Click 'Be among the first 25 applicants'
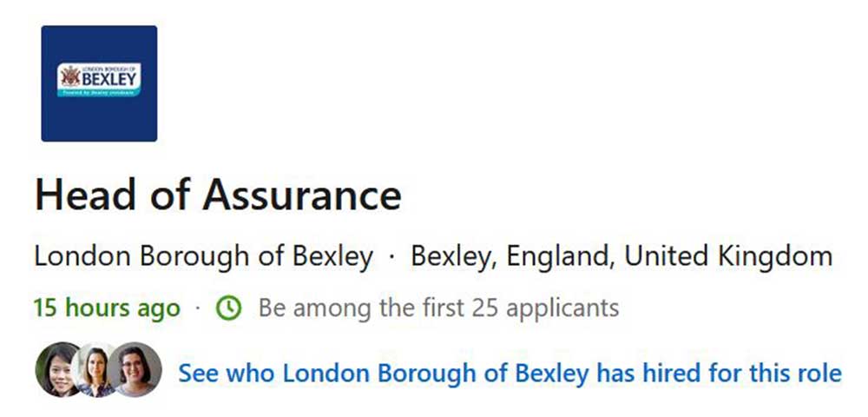This screenshot has width=868, height=417. pyautogui.click(x=438, y=308)
